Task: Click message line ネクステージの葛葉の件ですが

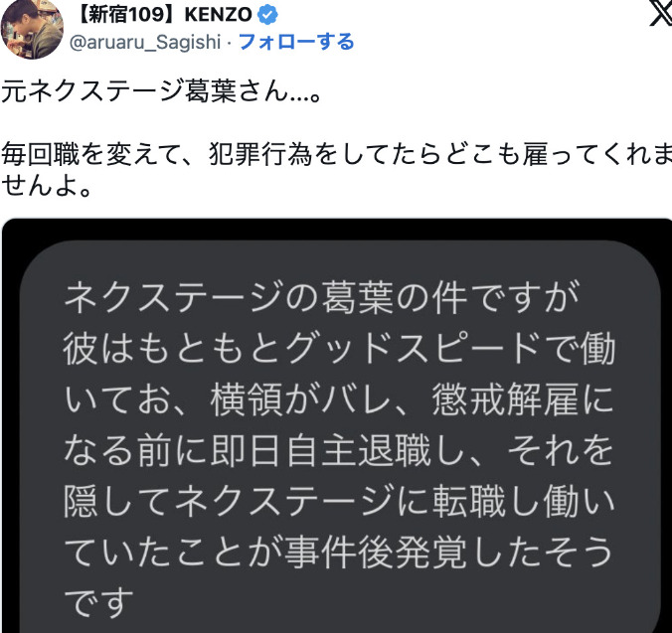Action: coord(321,297)
